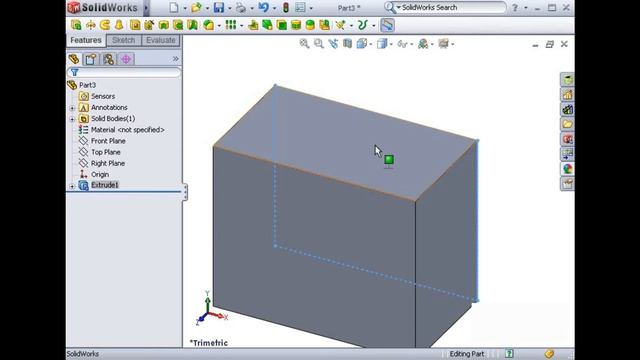The image size is (640, 360).
Task: Click the Display Style cube icon
Action: 382,44
